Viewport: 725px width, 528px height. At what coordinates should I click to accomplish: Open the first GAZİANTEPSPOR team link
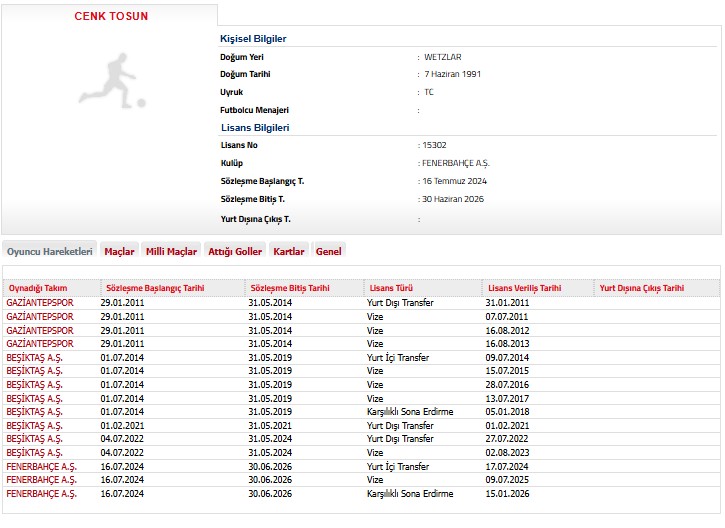(x=40, y=302)
